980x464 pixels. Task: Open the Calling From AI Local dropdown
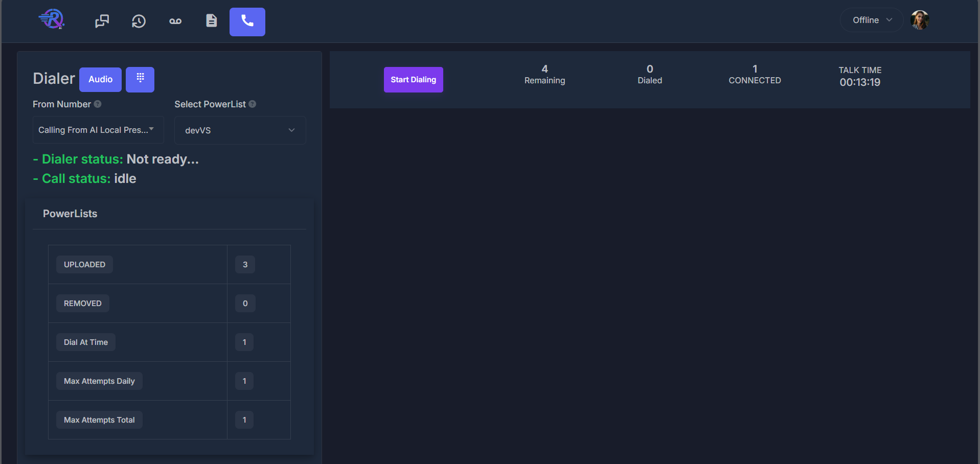click(98, 130)
